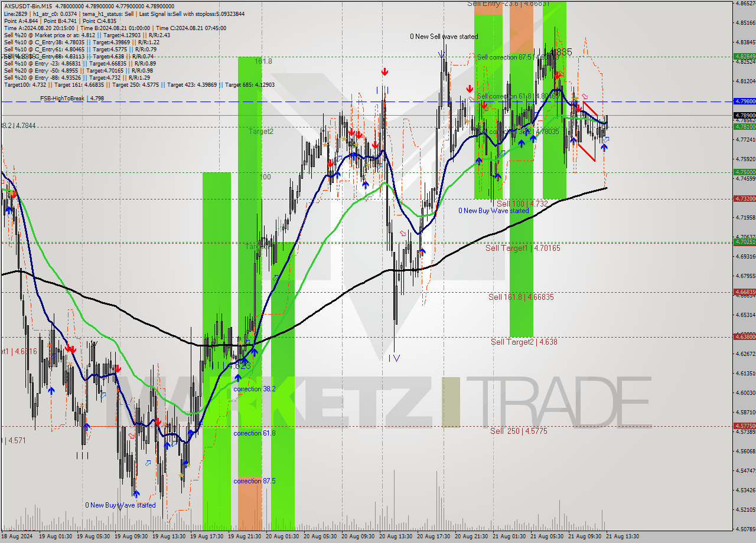Viewport: 756px width, 543px height.
Task: Select the '21 Aug 13:30' time label
Action: pos(622,537)
